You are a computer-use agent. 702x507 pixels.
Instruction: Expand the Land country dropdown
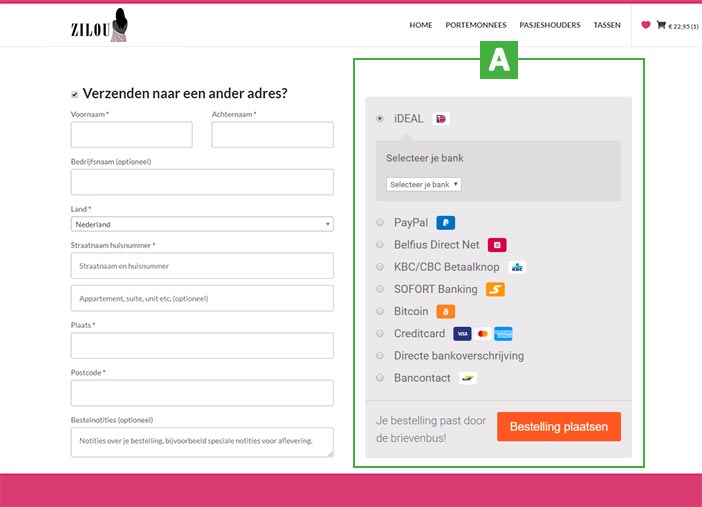[202, 224]
